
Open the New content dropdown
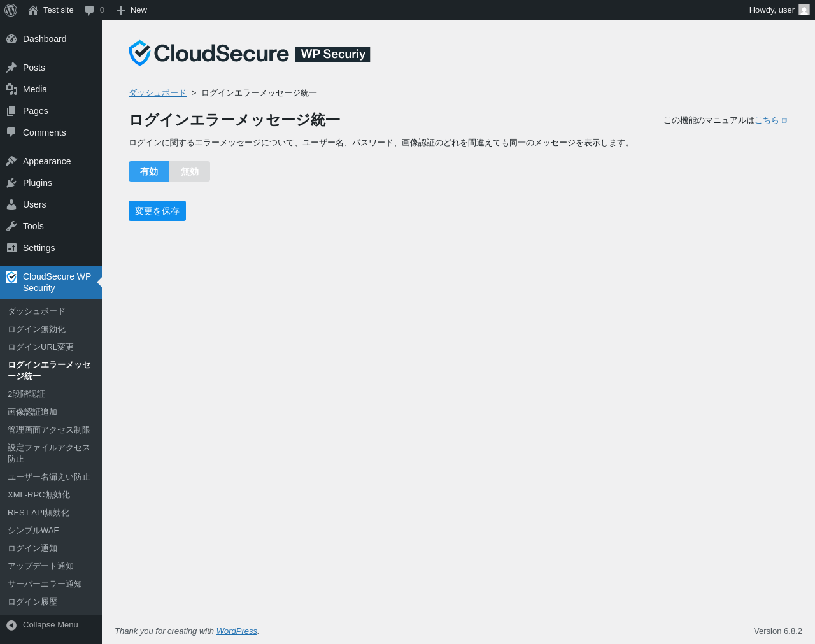point(131,10)
